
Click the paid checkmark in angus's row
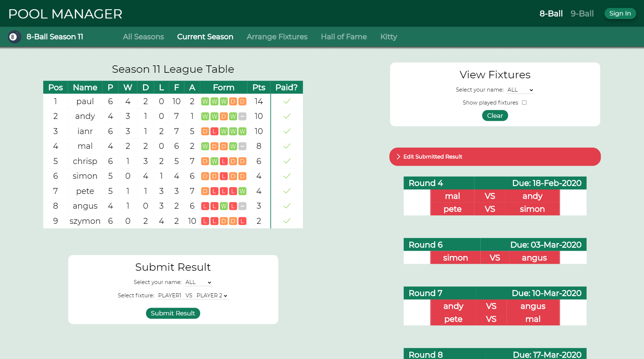(287, 206)
